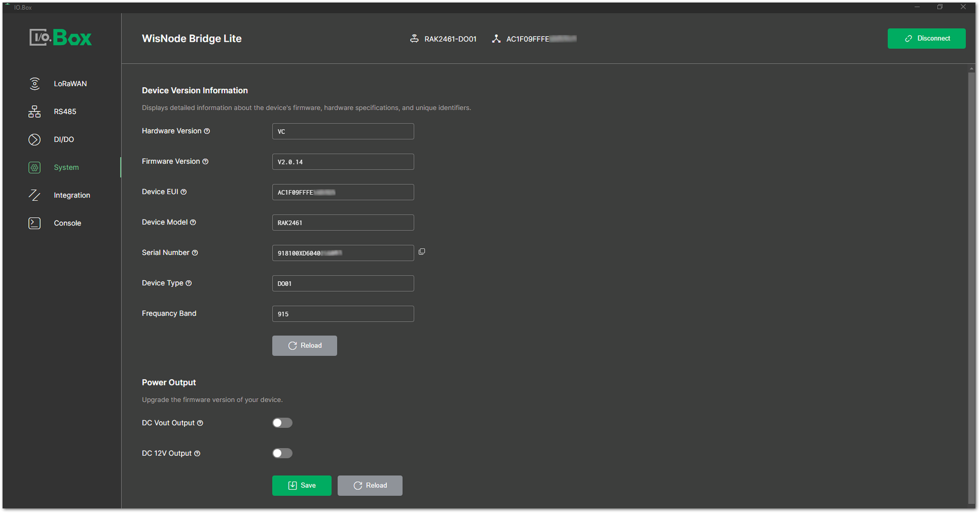
Task: Click the header AC1F09FFFE device EUI text
Action: [541, 39]
